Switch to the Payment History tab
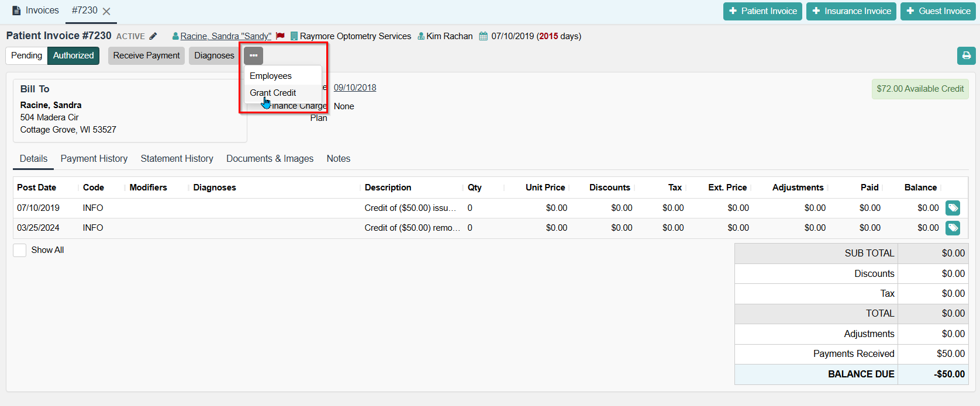Image resolution: width=980 pixels, height=406 pixels. click(x=94, y=159)
